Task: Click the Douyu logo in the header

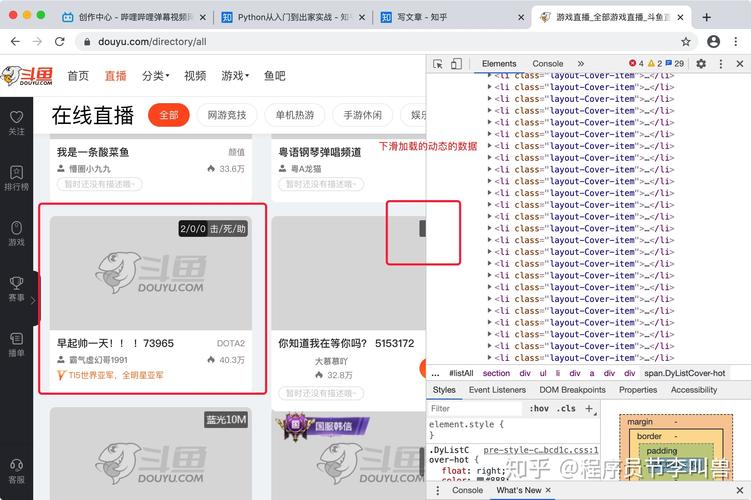Action: pos(27,76)
